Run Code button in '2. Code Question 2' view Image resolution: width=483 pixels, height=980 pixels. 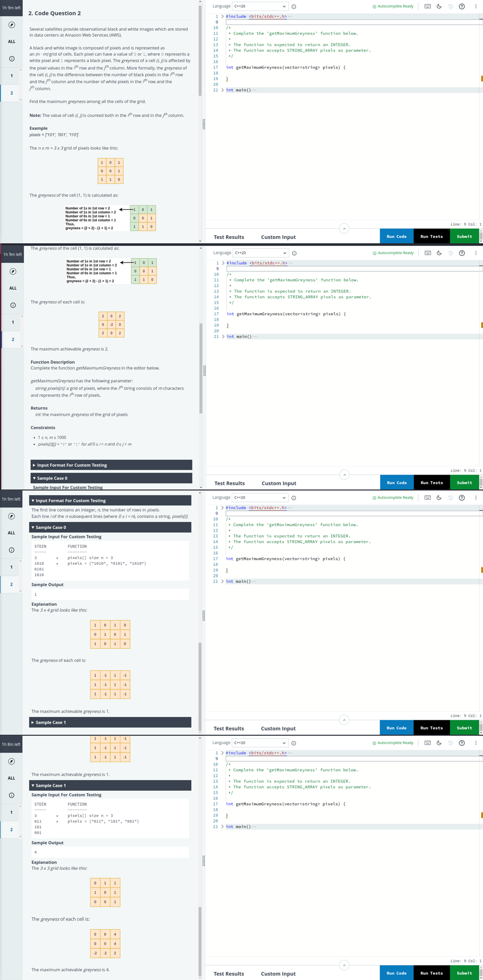coord(397,237)
